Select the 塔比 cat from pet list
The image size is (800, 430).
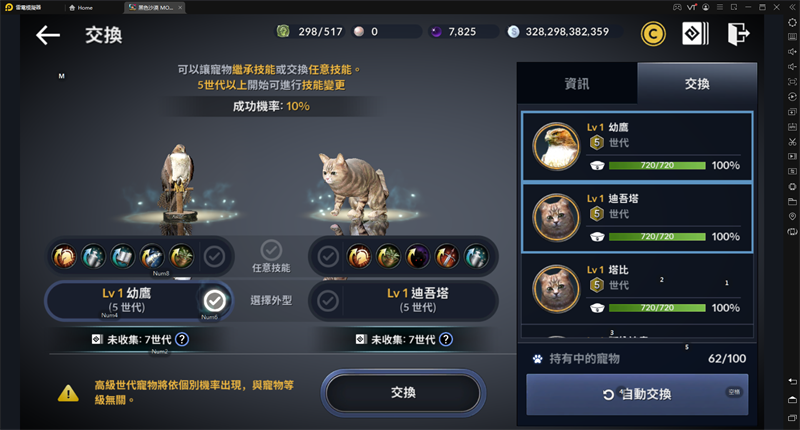coord(637,289)
